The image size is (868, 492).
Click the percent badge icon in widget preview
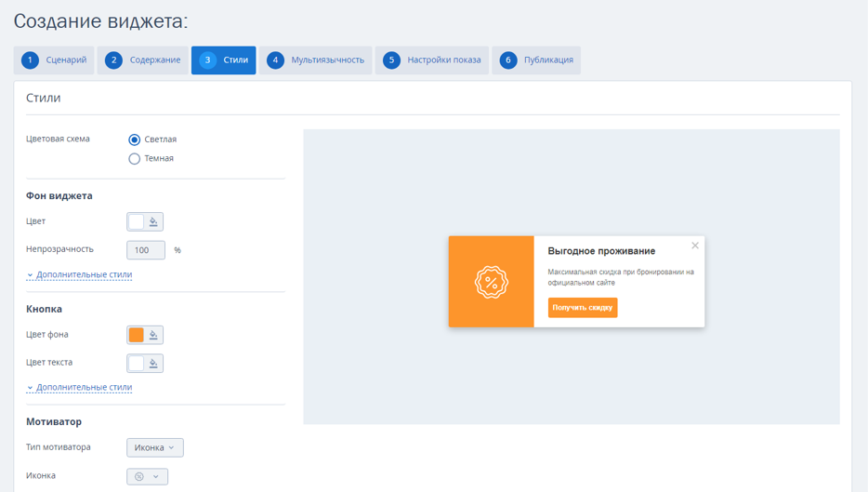click(491, 282)
